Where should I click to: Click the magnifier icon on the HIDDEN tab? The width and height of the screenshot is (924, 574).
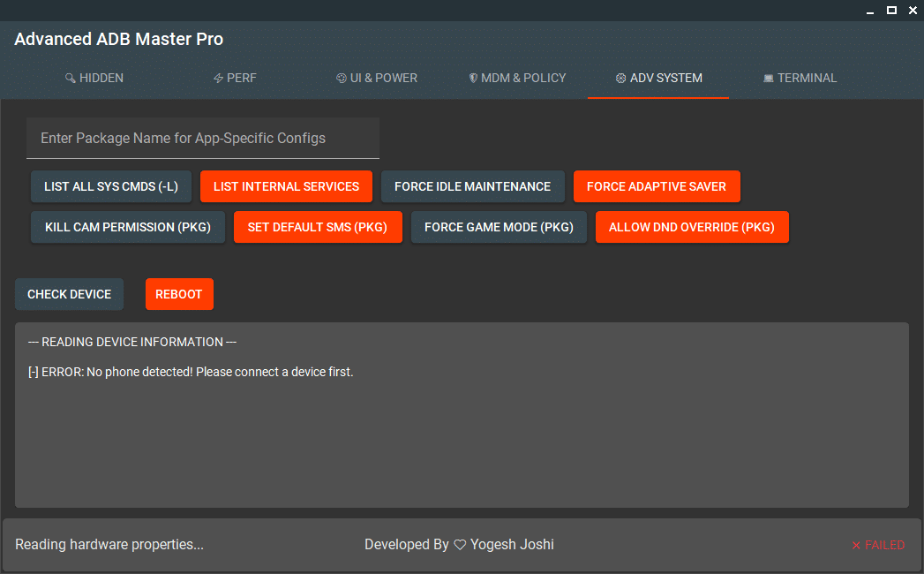click(70, 78)
